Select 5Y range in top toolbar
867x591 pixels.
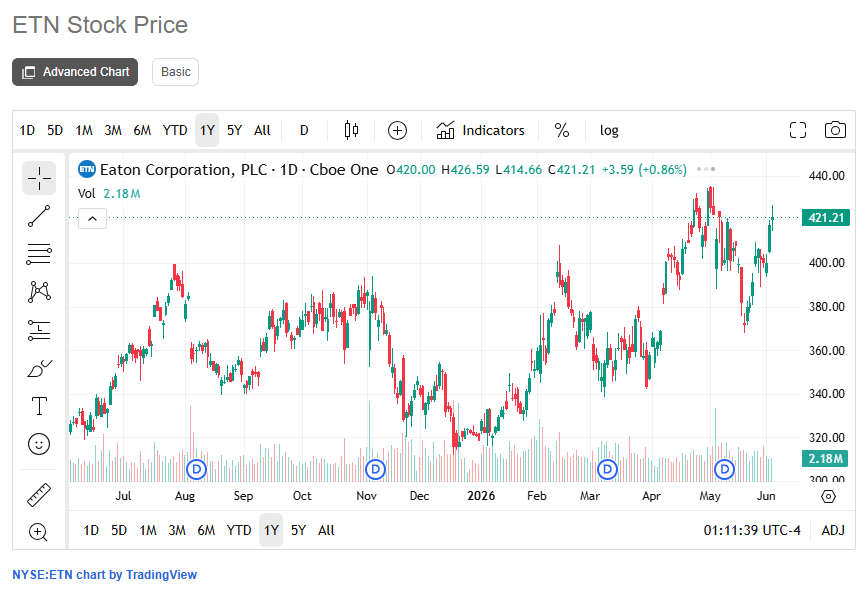click(x=234, y=130)
